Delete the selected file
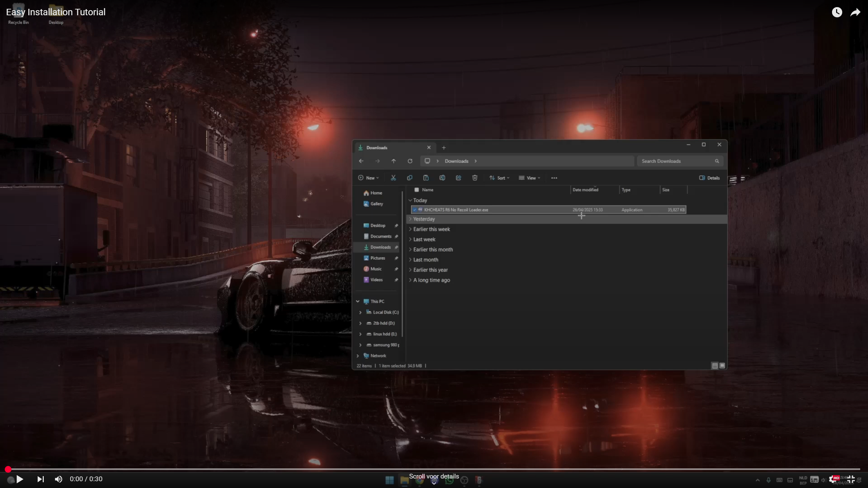This screenshot has width=868, height=488. point(475,178)
